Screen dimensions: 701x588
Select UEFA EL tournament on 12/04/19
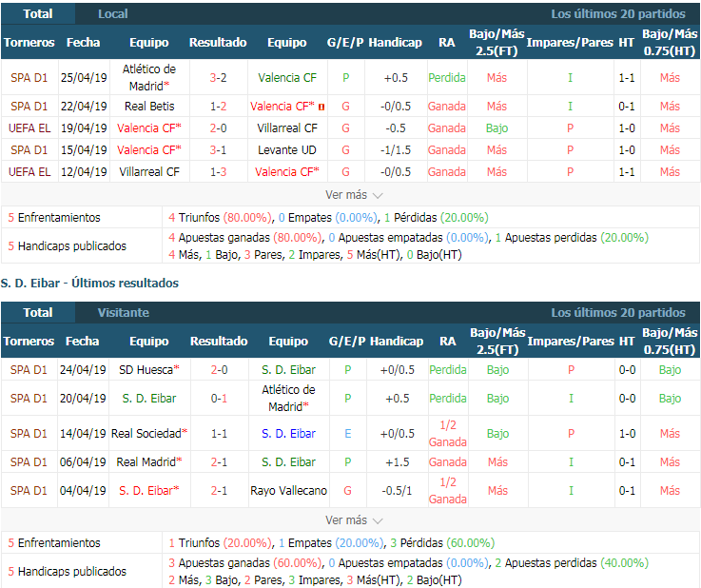(29, 172)
